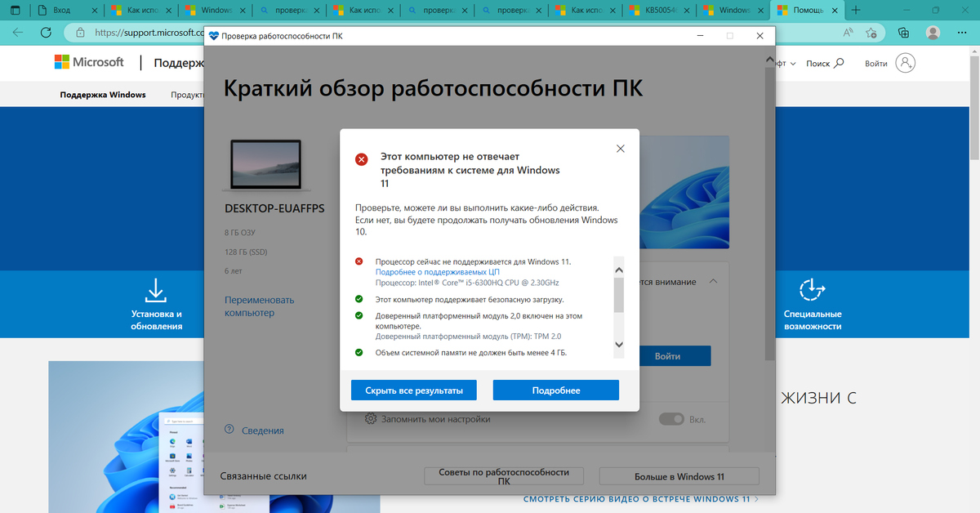Viewport: 980px width, 513px height.
Task: Click the red error icon beside the dialog title
Action: pyautogui.click(x=361, y=159)
